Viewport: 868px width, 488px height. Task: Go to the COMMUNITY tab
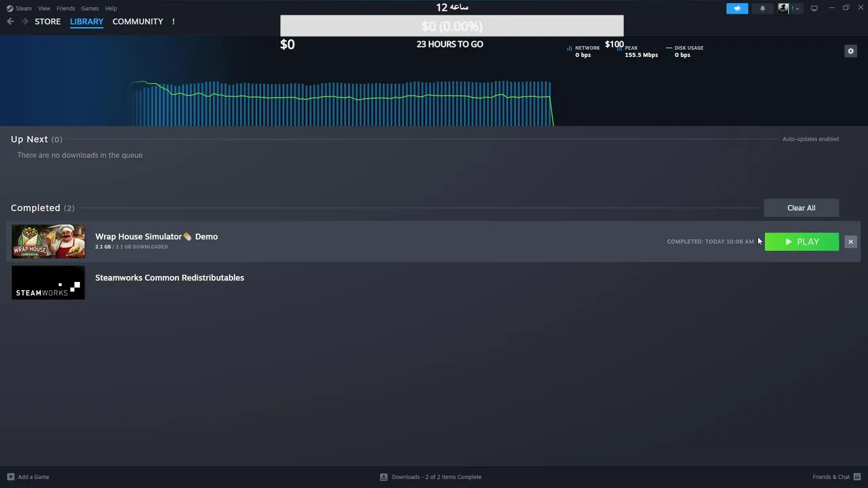(138, 22)
